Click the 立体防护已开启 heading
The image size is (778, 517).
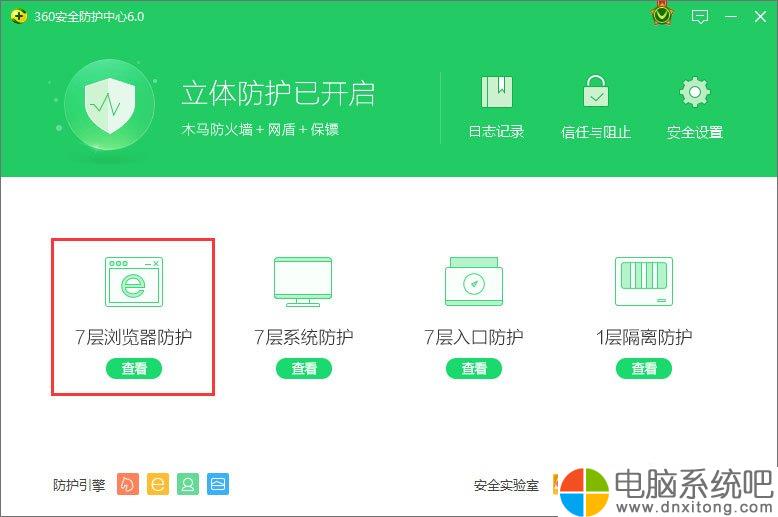coord(278,93)
